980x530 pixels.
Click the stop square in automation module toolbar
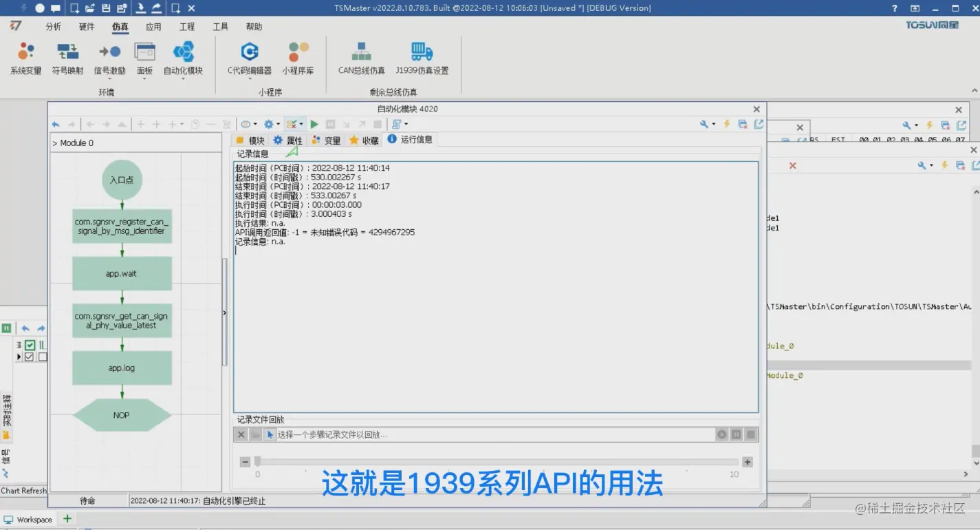(378, 125)
